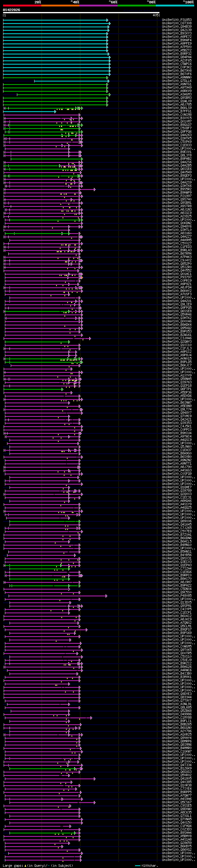Click hit label UniRef100_Q7DLL6

point(177,81)
